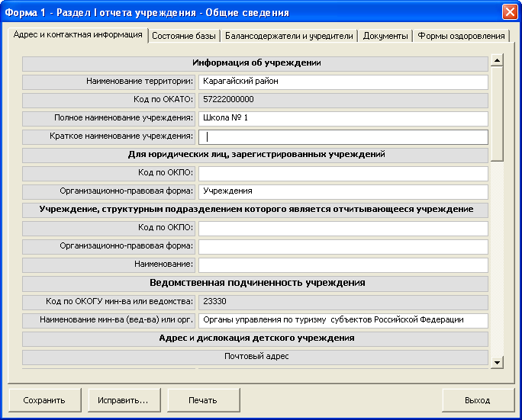
Task: Click the Наименование территории field
Action: pyautogui.click(x=343, y=82)
